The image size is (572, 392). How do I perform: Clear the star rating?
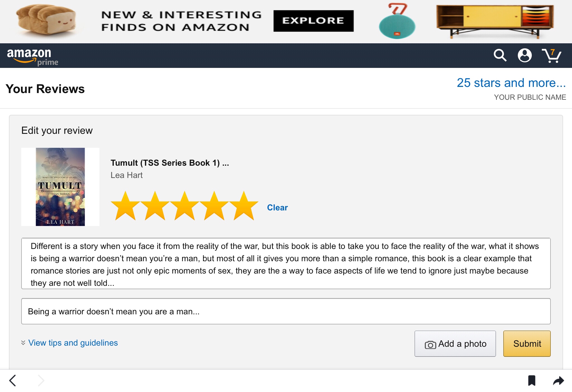click(x=277, y=208)
